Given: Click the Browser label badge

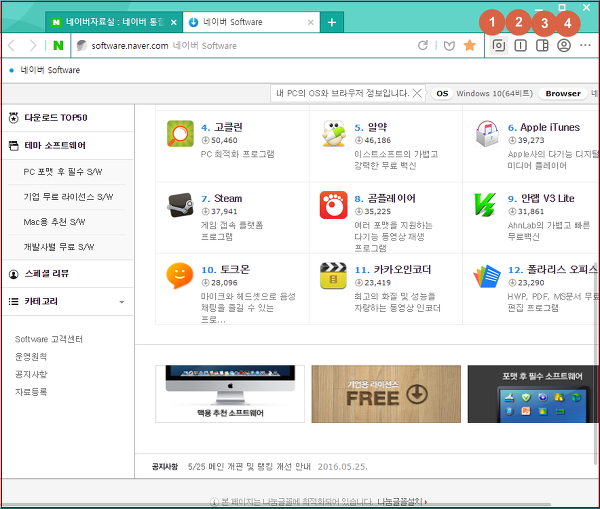Looking at the screenshot, I should [563, 93].
